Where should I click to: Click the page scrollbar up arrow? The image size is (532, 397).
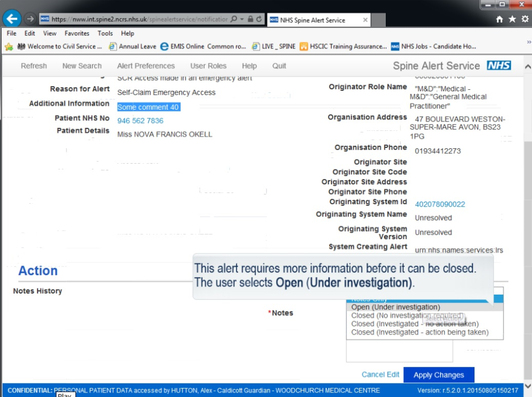(x=528, y=66)
